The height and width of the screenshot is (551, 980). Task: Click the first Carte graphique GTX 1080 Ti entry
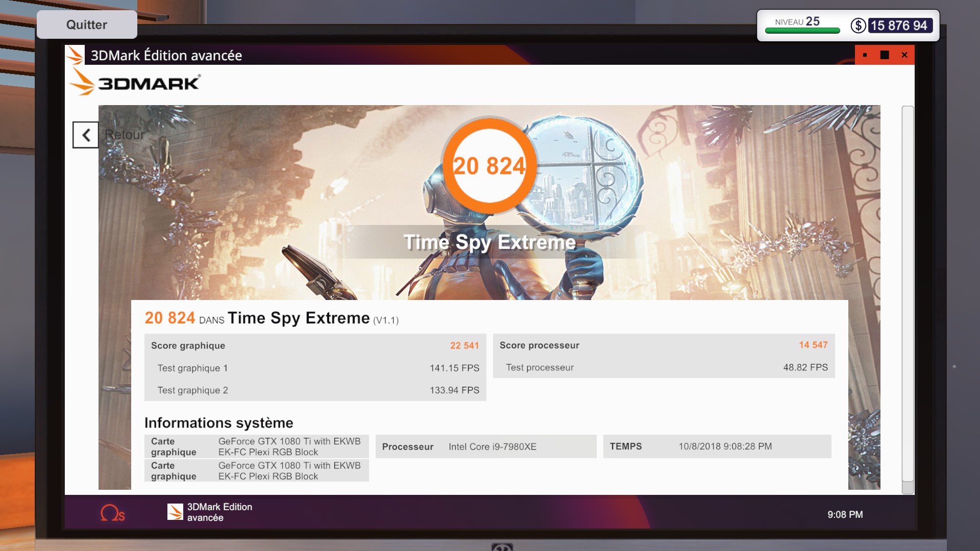(x=257, y=446)
